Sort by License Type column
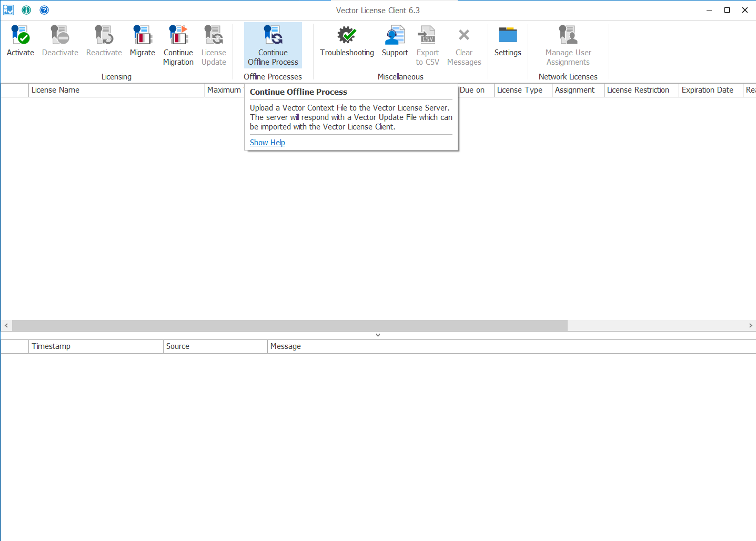 click(523, 90)
